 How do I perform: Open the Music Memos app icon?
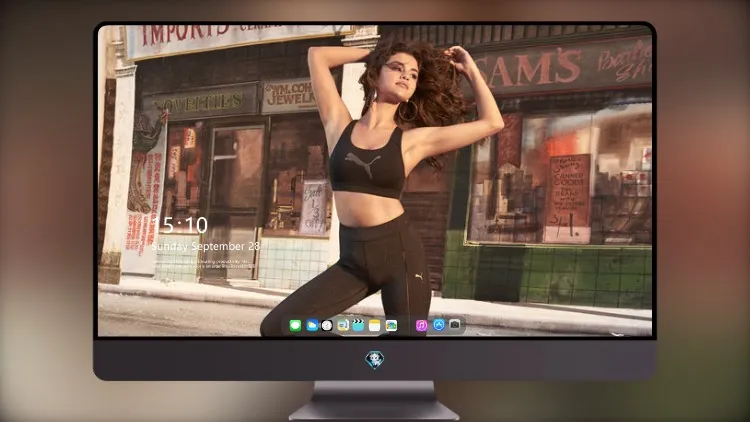click(342, 326)
